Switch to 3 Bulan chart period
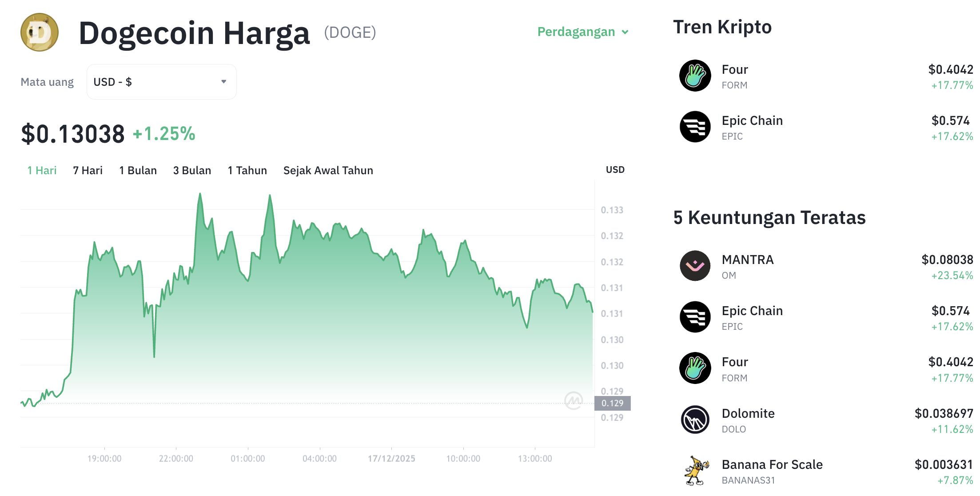Viewport: 980px width, 496px height. tap(192, 170)
